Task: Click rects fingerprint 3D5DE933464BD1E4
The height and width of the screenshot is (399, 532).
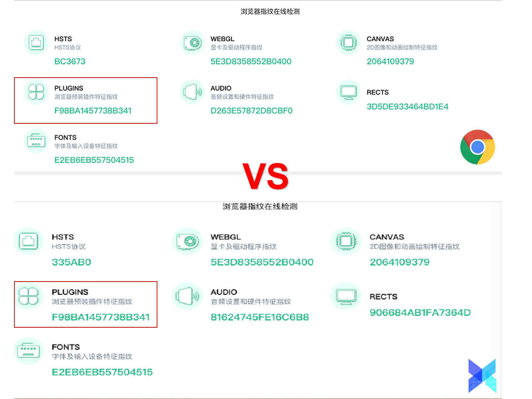Action: [x=407, y=106]
